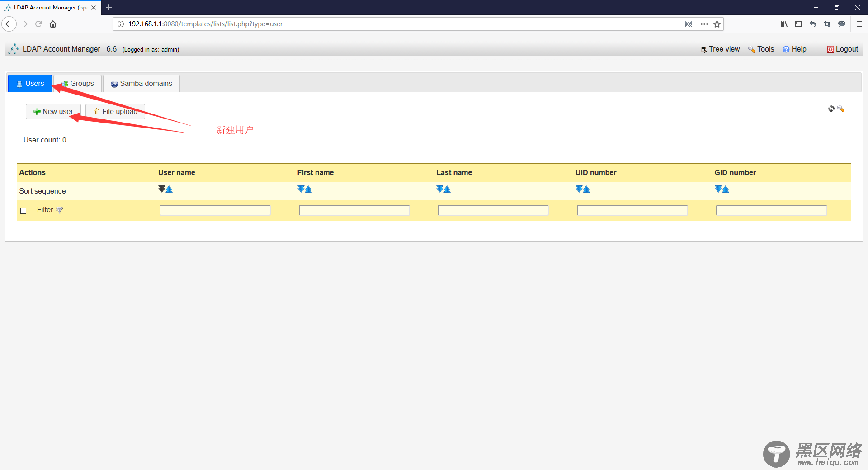Click the undo arrow toolbar icon
This screenshot has width=868, height=470.
point(813,24)
